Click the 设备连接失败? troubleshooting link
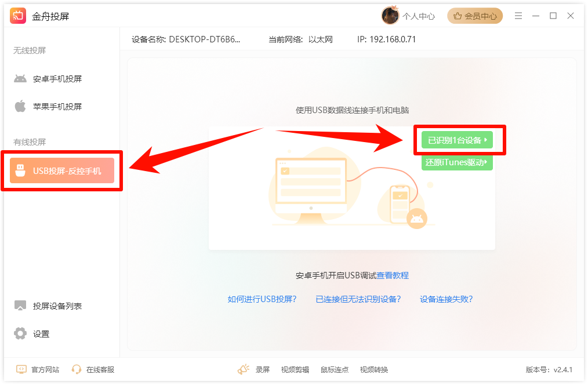Screen dimensions: 588x385 446,299
